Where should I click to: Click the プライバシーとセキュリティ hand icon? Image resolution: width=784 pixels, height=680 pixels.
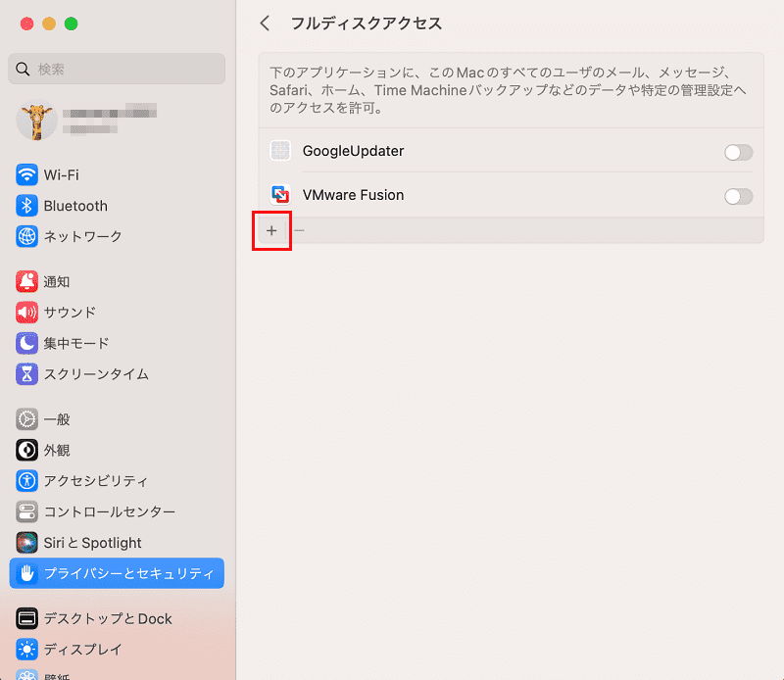pos(26,573)
